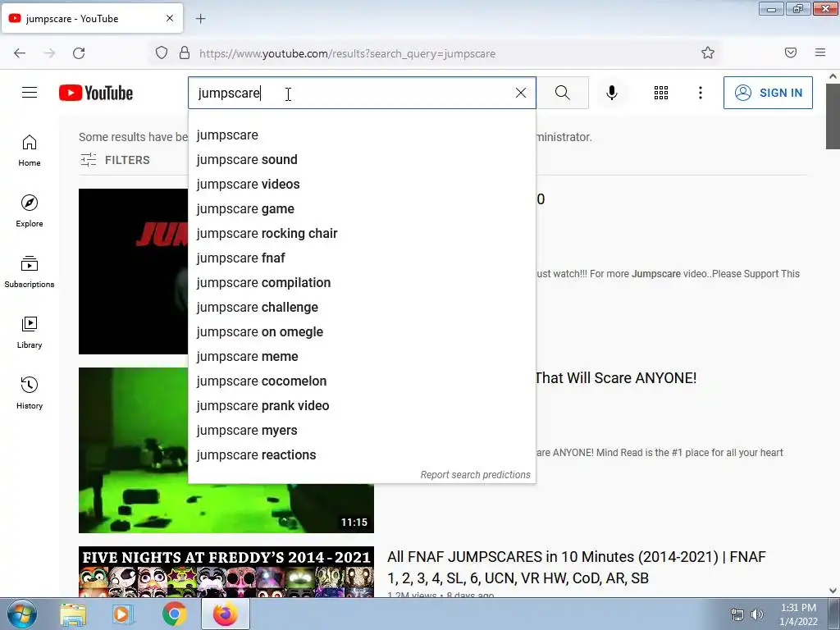Click the YouTube logo
This screenshot has width=840, height=630.
click(x=96, y=93)
